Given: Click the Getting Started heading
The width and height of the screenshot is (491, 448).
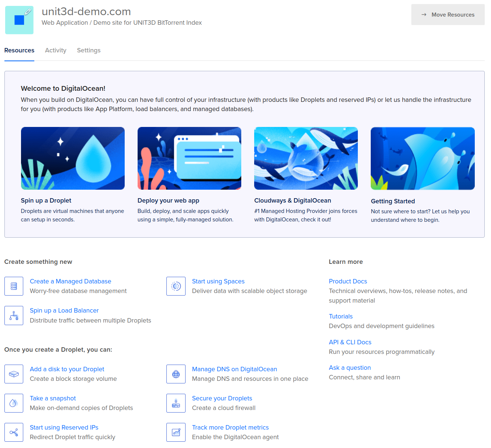Looking at the screenshot, I should pos(393,201).
